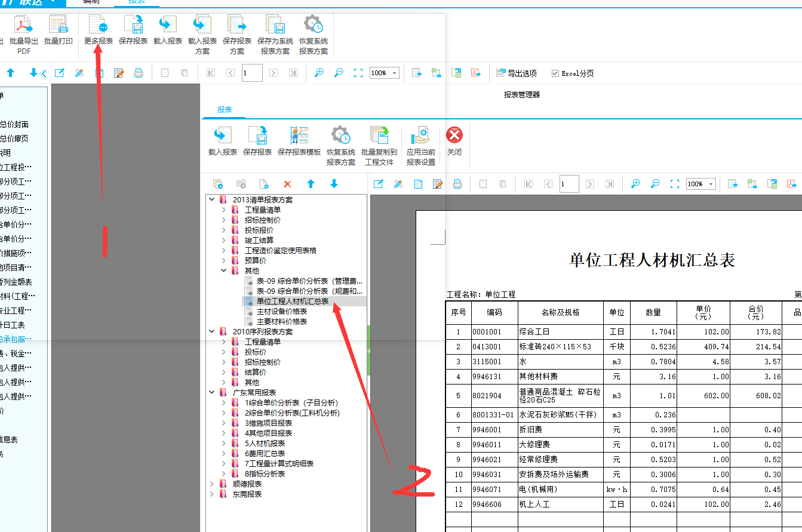Screen dimensions: 802x532
Task: Click red delete X above report tree
Action: tap(287, 184)
